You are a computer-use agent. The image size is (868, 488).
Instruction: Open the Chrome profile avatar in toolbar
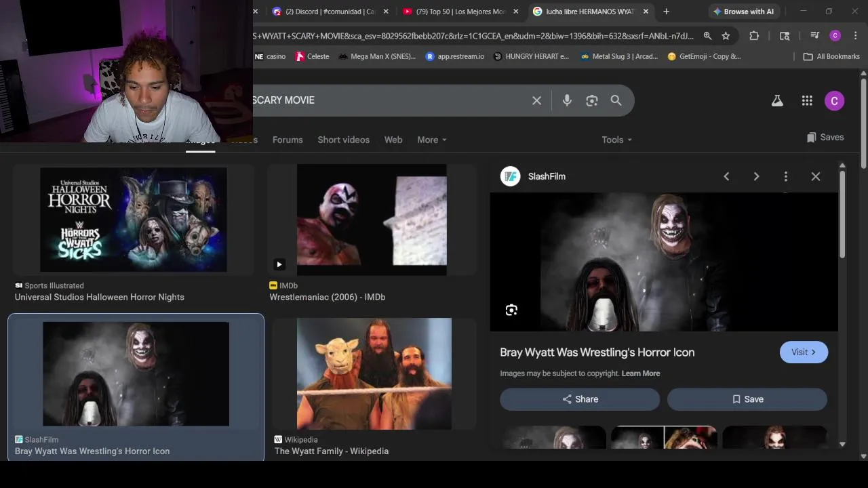coord(835,36)
